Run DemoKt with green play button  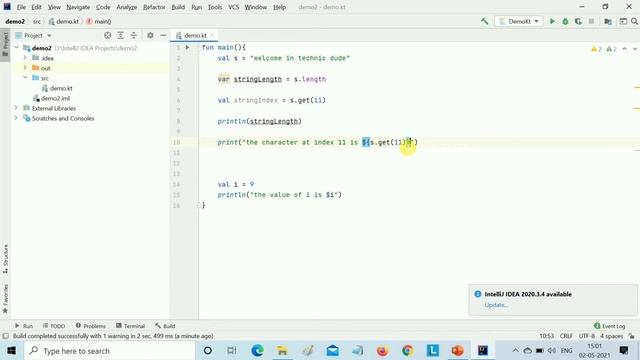click(552, 21)
